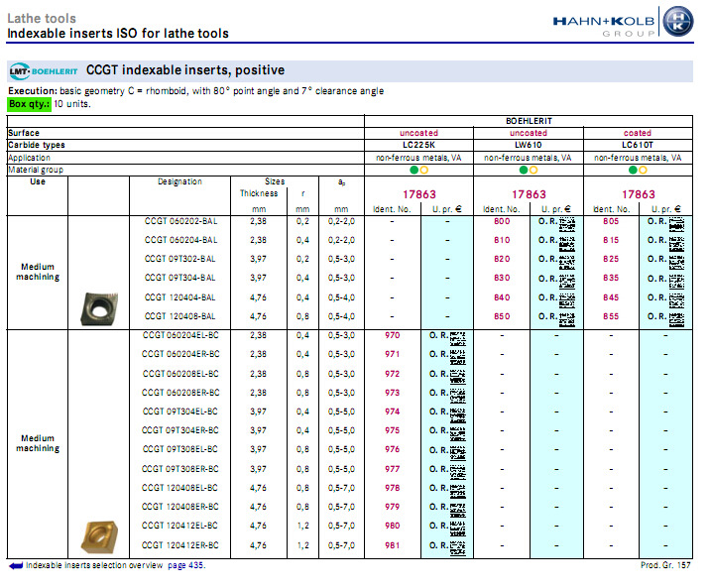Screen dimensions: 710x588
Task: Click data matrix code beside ident 805
Action: click(x=676, y=224)
